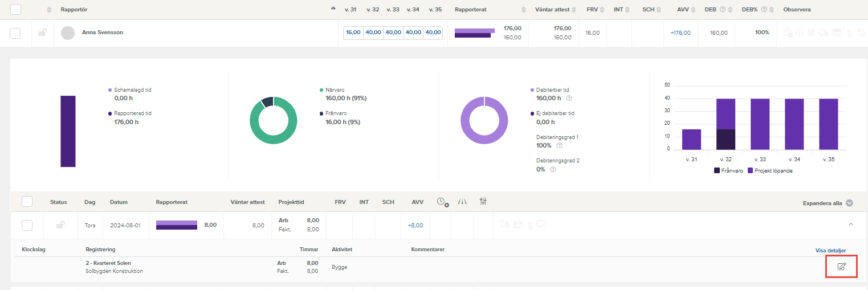Click the edit registration pencil icon
The image size is (868, 290).
841,267
